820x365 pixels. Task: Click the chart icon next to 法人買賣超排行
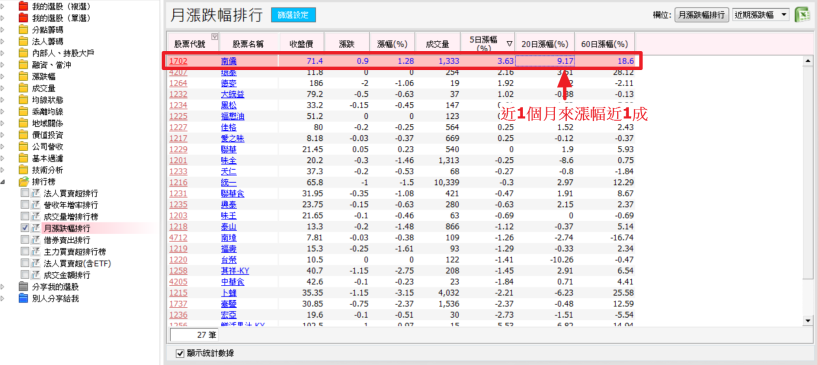click(36, 193)
